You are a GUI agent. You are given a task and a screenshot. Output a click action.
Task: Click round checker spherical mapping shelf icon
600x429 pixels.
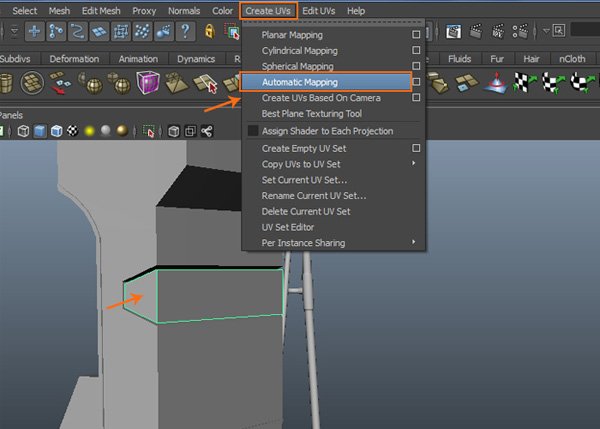coord(583,83)
